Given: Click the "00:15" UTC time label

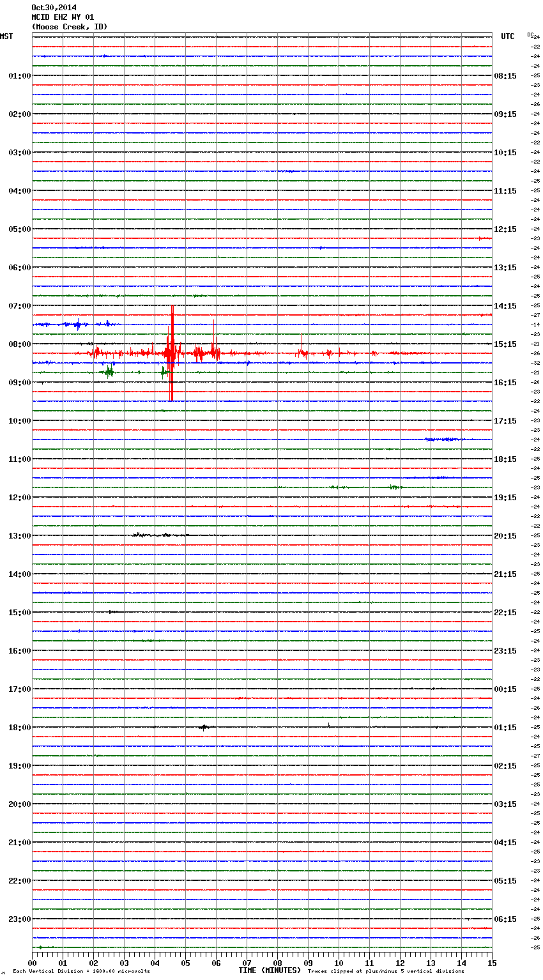Looking at the screenshot, I should tap(505, 689).
